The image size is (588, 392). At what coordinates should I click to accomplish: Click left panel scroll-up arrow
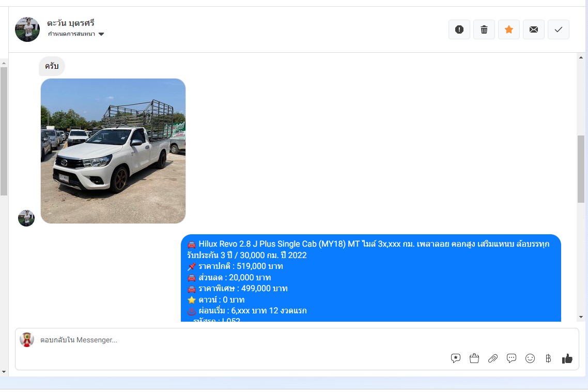pyautogui.click(x=4, y=63)
